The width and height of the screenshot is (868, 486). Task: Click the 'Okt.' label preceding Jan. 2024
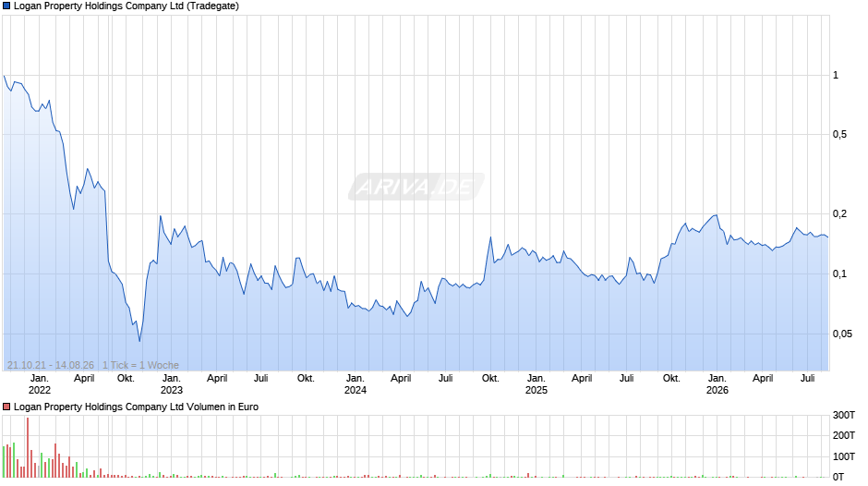306,379
